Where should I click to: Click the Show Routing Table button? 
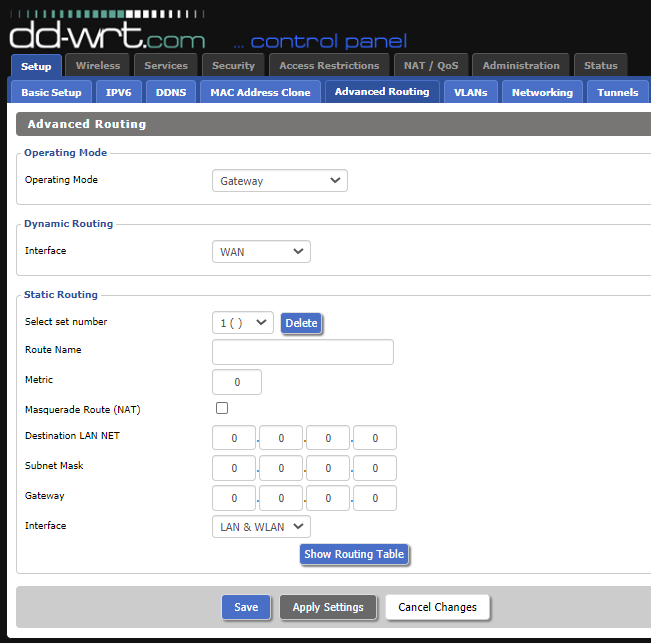(354, 554)
